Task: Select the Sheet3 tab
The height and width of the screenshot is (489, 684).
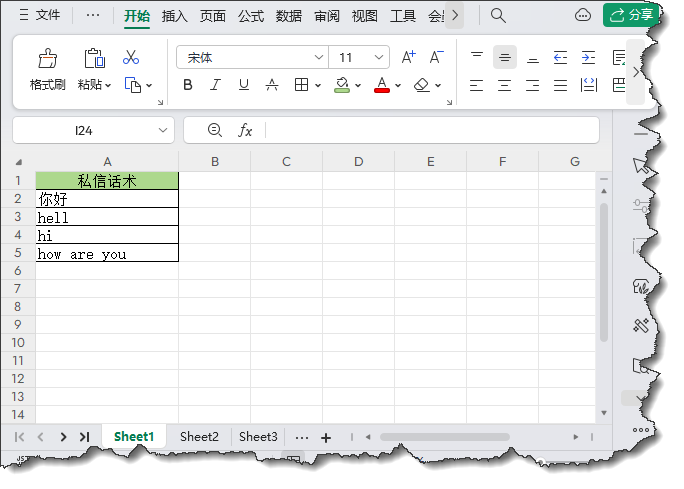Action: (x=258, y=436)
